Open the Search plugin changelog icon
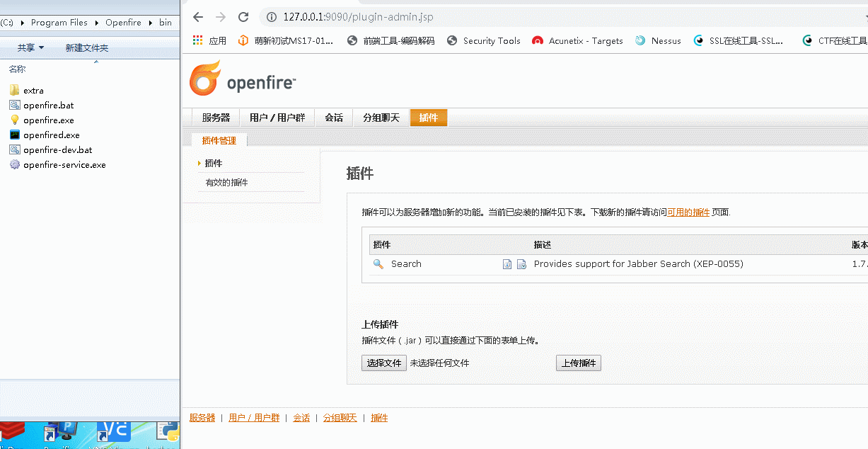 (521, 264)
